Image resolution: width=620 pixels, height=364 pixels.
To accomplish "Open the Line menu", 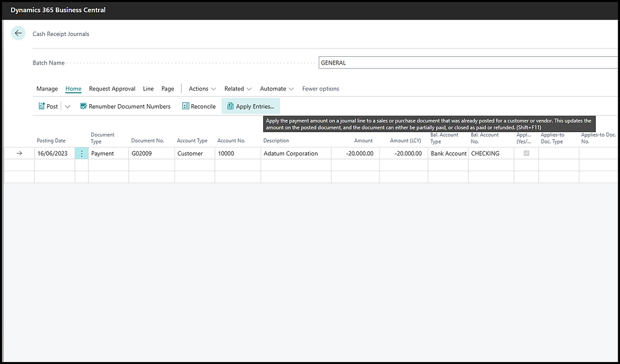I will pyautogui.click(x=148, y=89).
